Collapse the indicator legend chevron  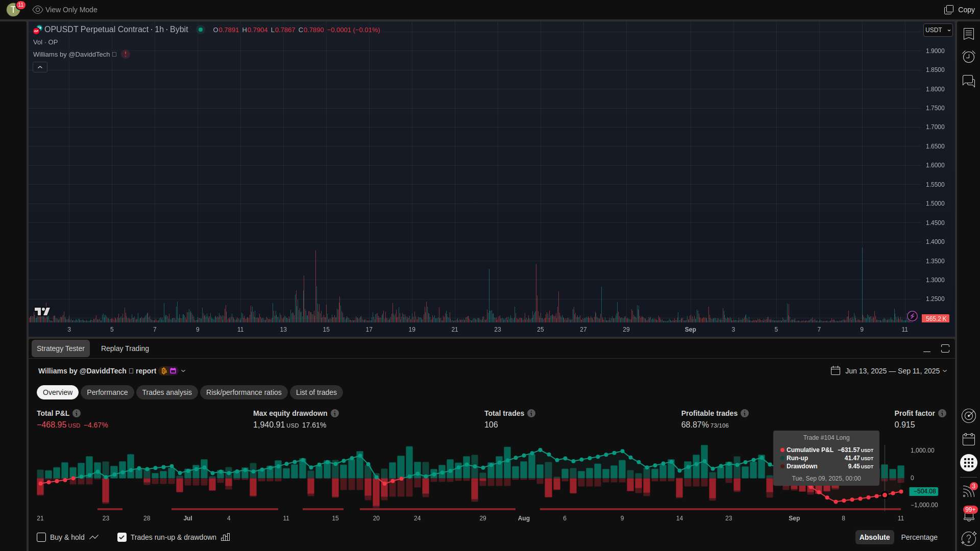40,67
